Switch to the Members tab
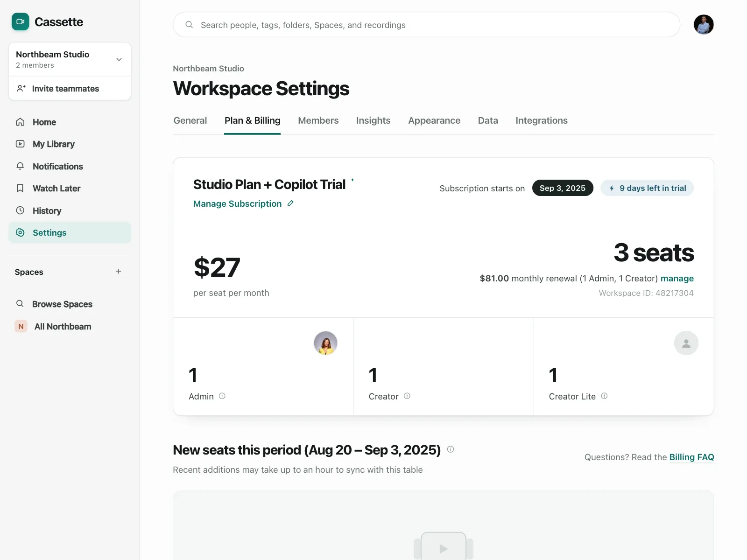The height and width of the screenshot is (560, 747). (318, 120)
